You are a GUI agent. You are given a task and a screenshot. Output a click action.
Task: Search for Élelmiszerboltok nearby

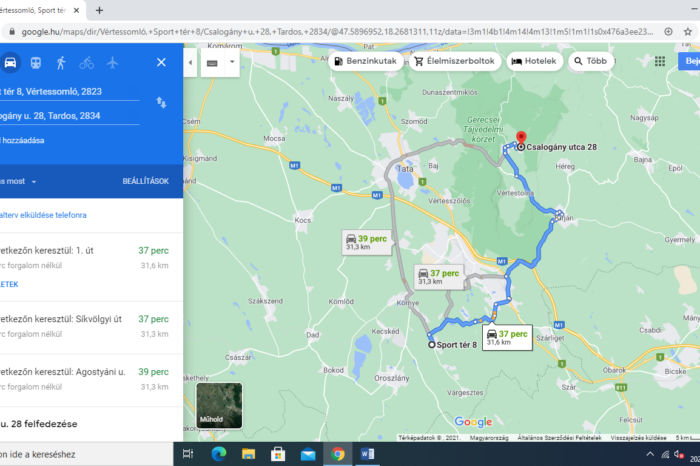point(454,61)
